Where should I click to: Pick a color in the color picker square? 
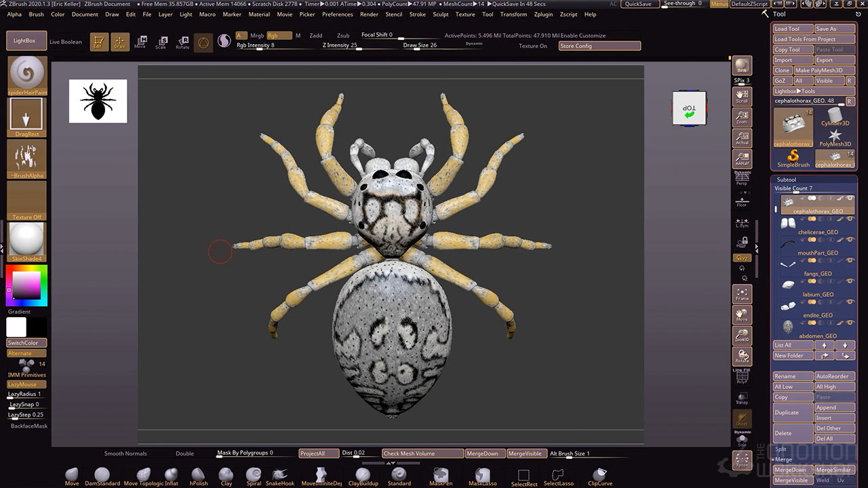click(x=26, y=284)
